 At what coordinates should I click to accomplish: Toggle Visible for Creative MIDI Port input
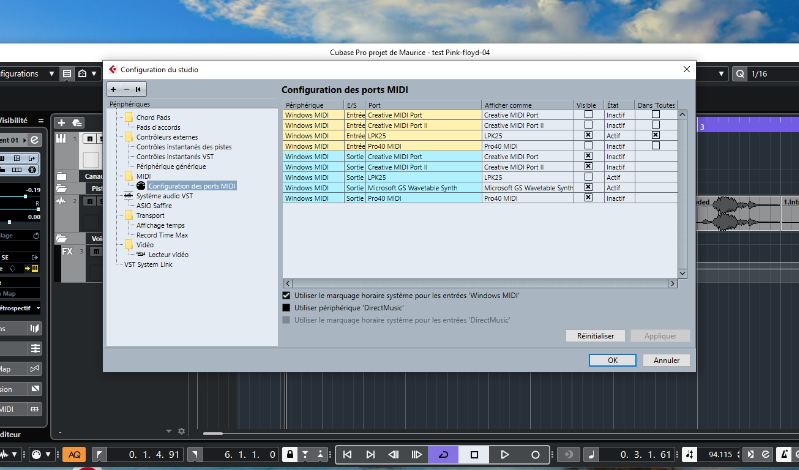(588, 114)
